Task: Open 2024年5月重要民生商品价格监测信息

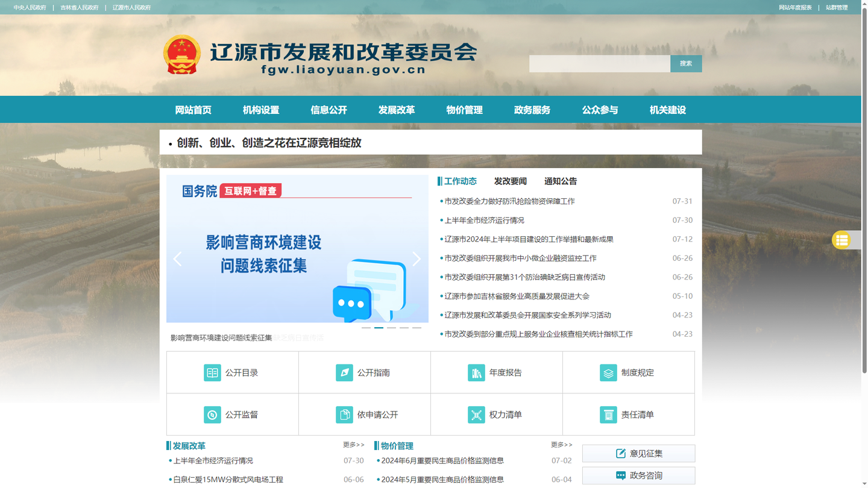Action: [x=442, y=480]
